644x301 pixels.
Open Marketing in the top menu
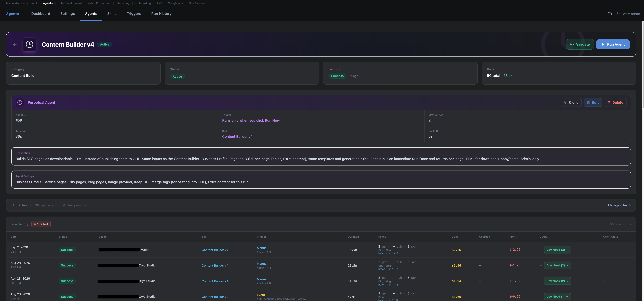click(123, 3)
